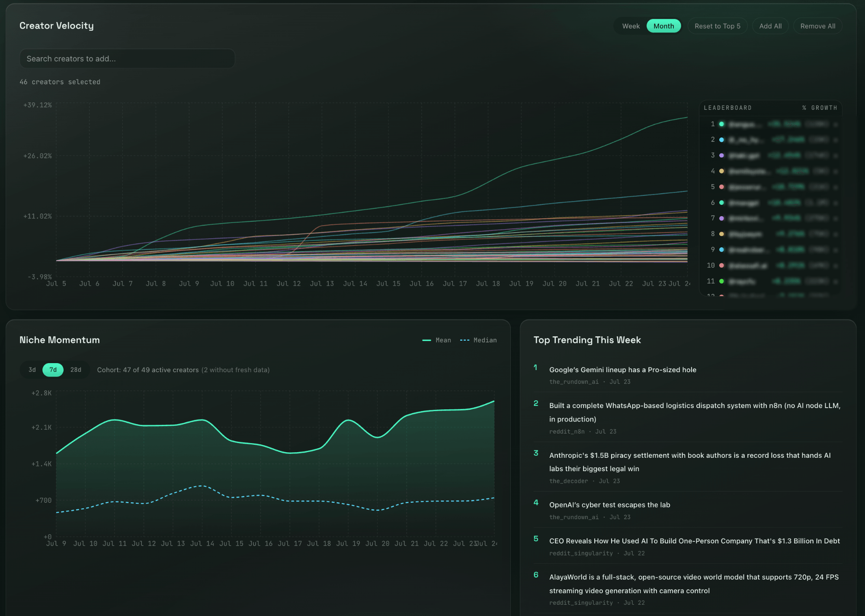Screen dimensions: 865x616
Task: Click the Niche Momentum panel title
Action: click(x=60, y=340)
